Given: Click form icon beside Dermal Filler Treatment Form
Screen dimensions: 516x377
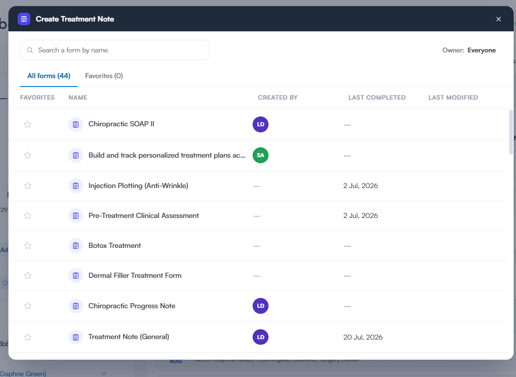Looking at the screenshot, I should click(x=76, y=276).
